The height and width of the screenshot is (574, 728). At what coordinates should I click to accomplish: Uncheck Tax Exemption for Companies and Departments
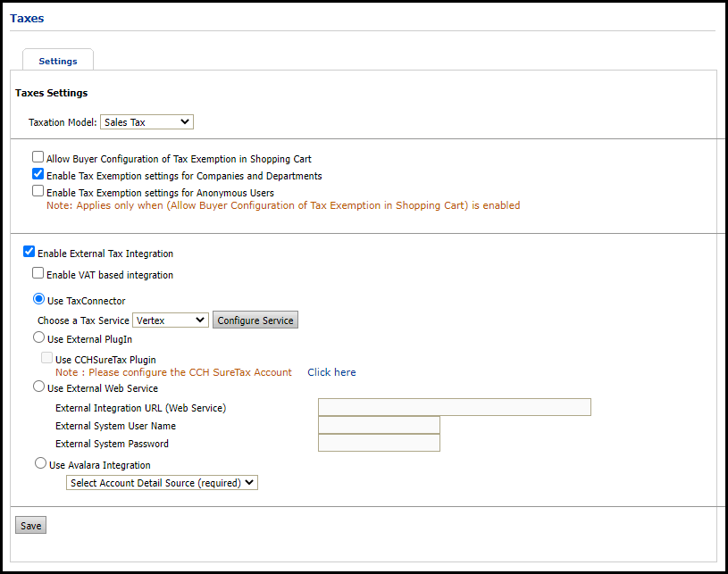tap(38, 174)
